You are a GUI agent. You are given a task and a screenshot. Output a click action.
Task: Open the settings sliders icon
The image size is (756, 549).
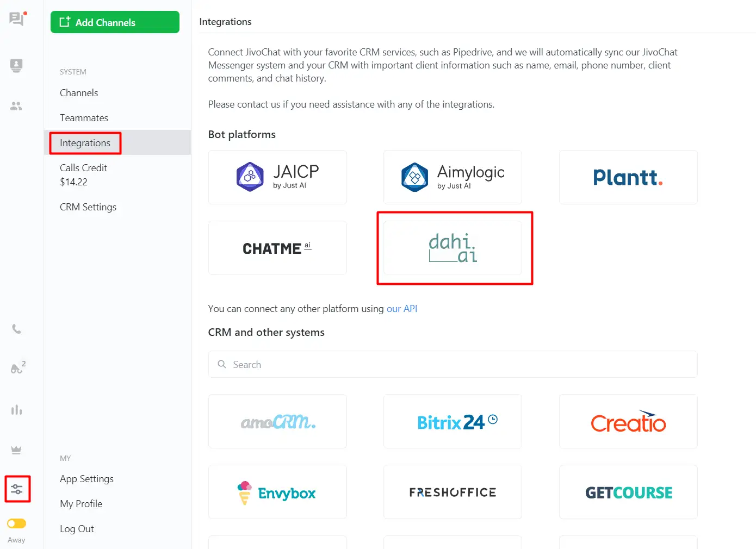tap(17, 489)
